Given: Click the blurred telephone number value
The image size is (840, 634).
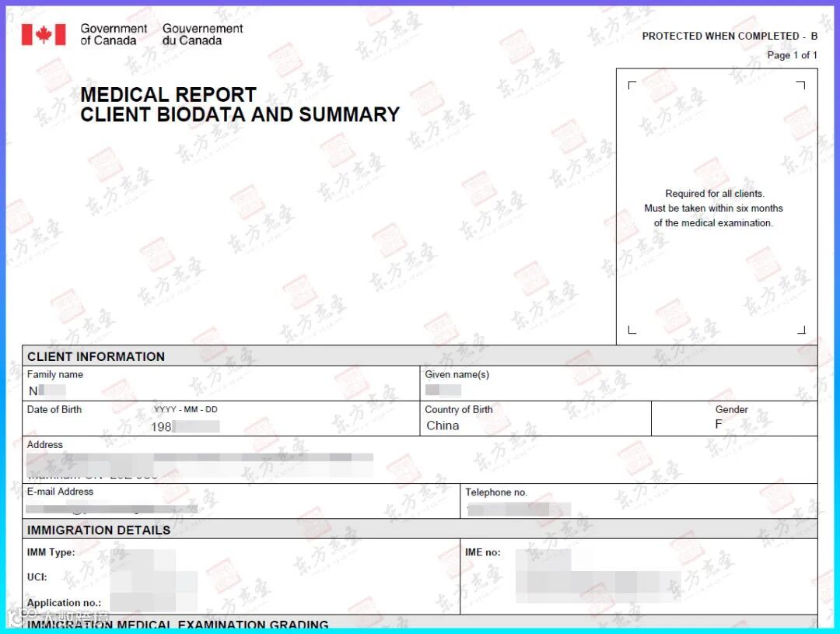Looking at the screenshot, I should point(519,509).
